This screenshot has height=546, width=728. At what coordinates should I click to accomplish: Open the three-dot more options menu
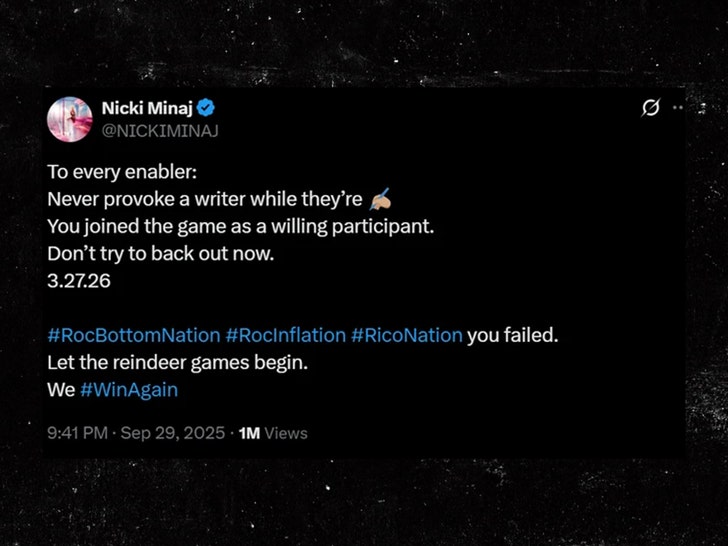coord(678,107)
